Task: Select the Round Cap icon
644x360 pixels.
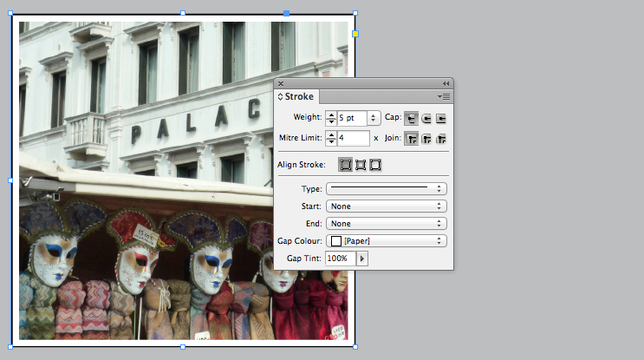Action: pos(426,118)
